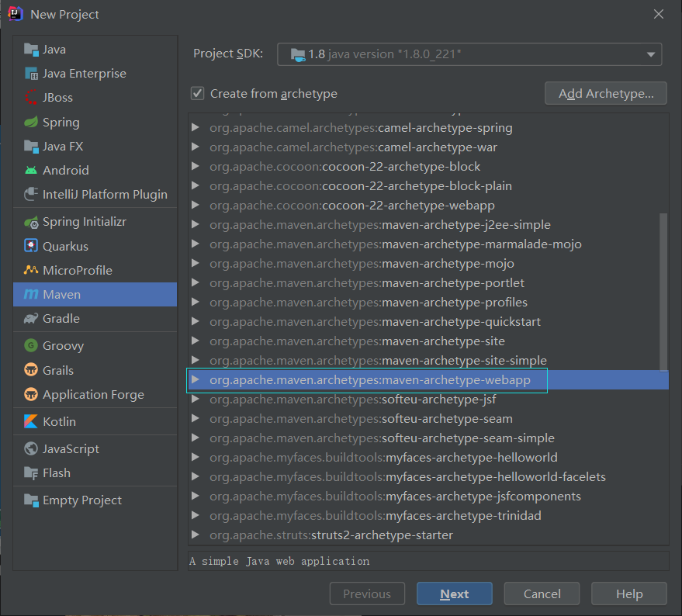Select myfaces-archetype-helloworld row
Image resolution: width=682 pixels, height=616 pixels.
[428, 457]
